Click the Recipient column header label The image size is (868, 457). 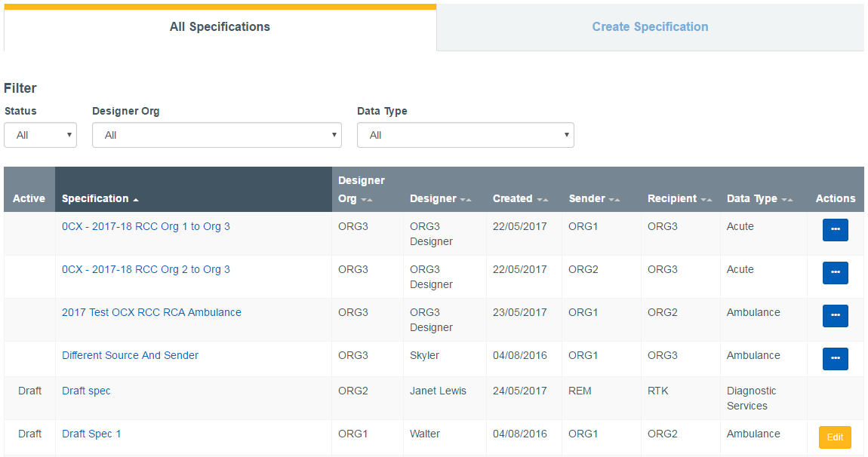point(672,198)
